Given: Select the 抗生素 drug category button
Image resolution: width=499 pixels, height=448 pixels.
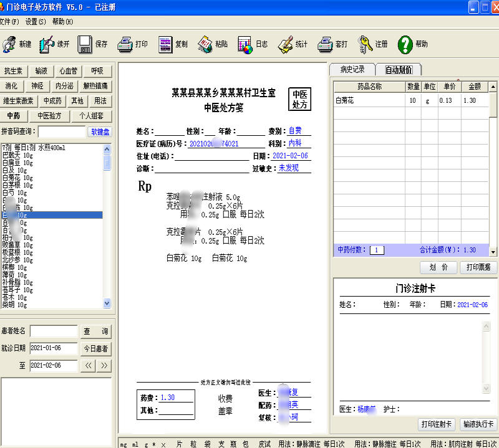Looking at the screenshot, I should tap(13, 71).
